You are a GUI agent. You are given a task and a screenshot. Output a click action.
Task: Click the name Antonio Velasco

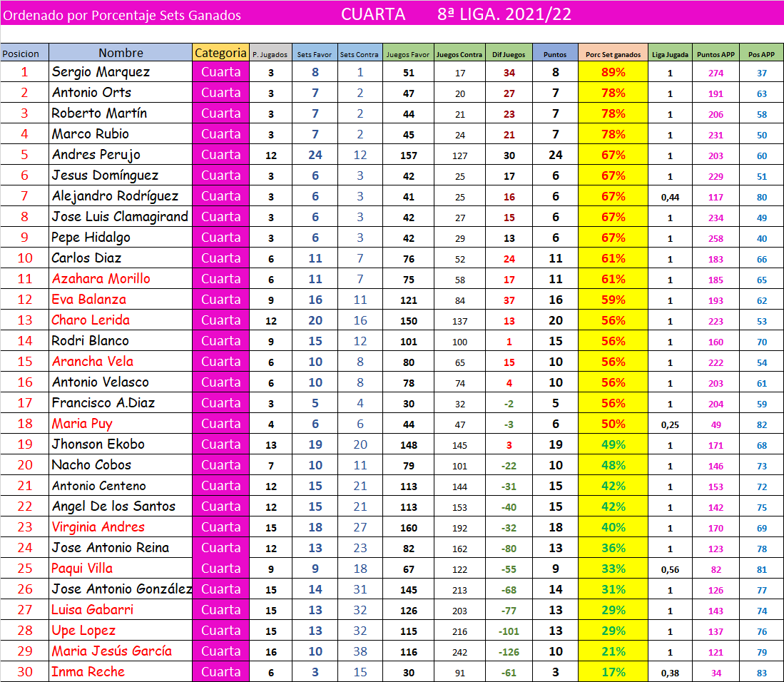coord(100,382)
